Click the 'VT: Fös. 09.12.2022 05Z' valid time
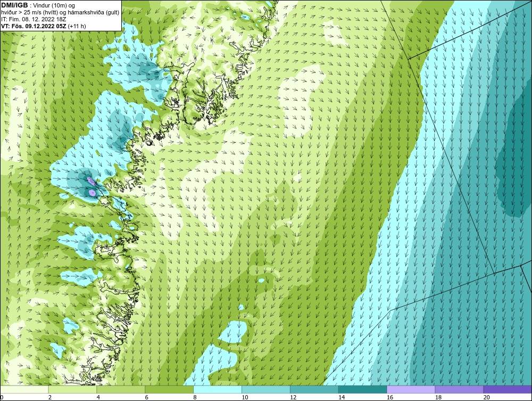 point(34,26)
